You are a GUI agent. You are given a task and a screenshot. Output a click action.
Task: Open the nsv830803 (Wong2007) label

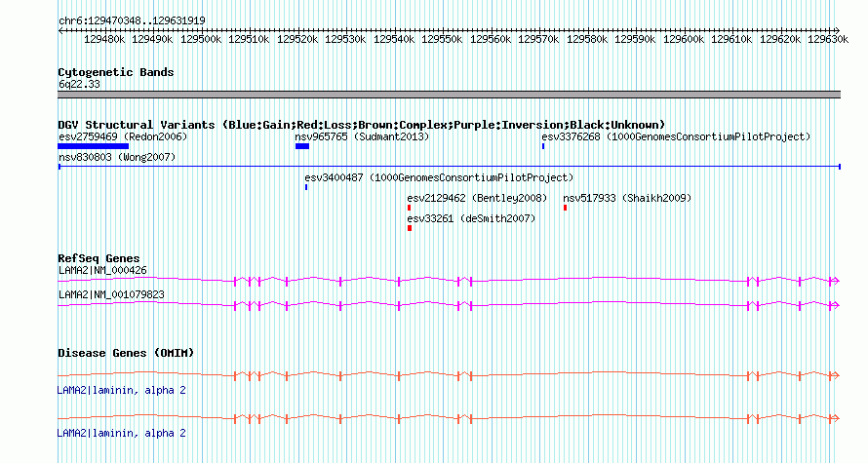tap(117, 157)
